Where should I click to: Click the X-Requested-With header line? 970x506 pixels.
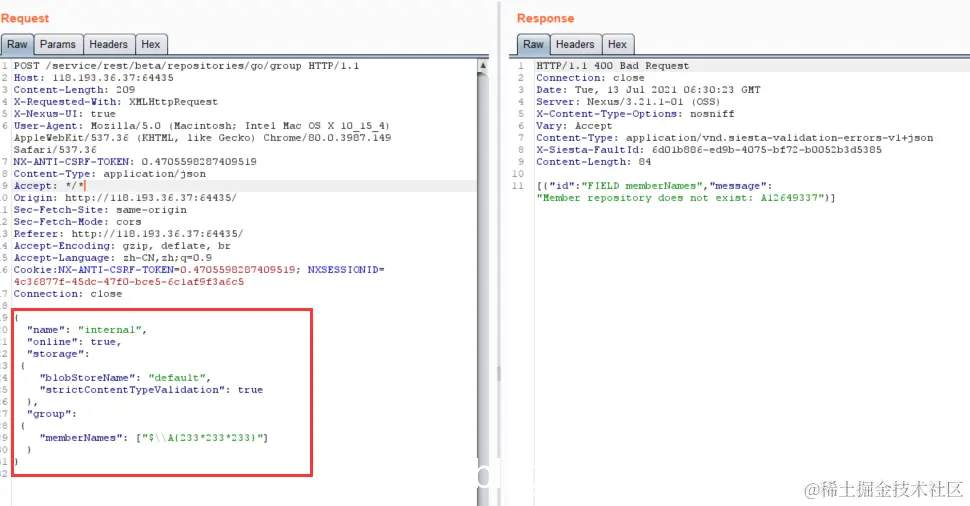(x=116, y=102)
